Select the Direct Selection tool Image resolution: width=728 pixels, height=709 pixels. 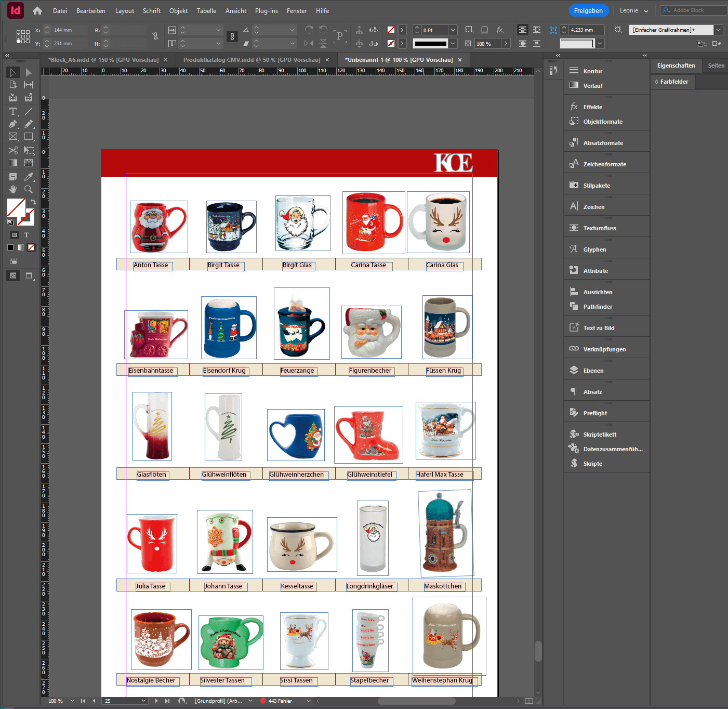tap(29, 72)
